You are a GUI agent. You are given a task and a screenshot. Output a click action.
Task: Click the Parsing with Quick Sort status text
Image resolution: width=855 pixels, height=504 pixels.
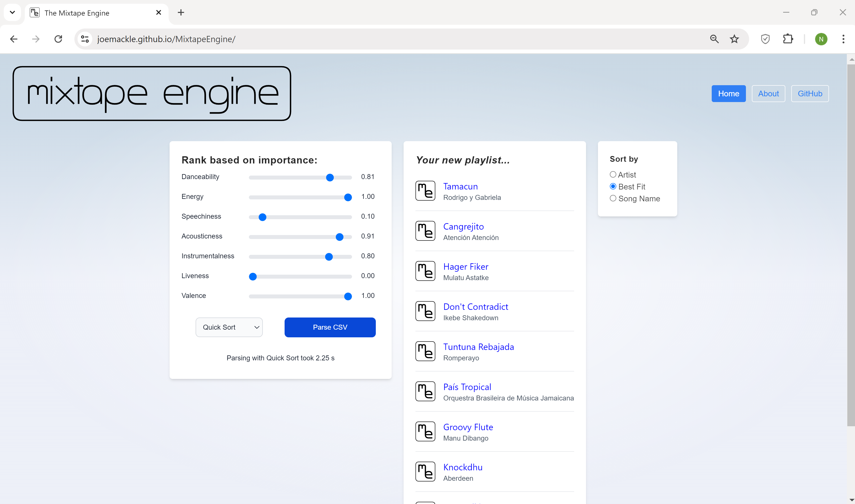280,358
